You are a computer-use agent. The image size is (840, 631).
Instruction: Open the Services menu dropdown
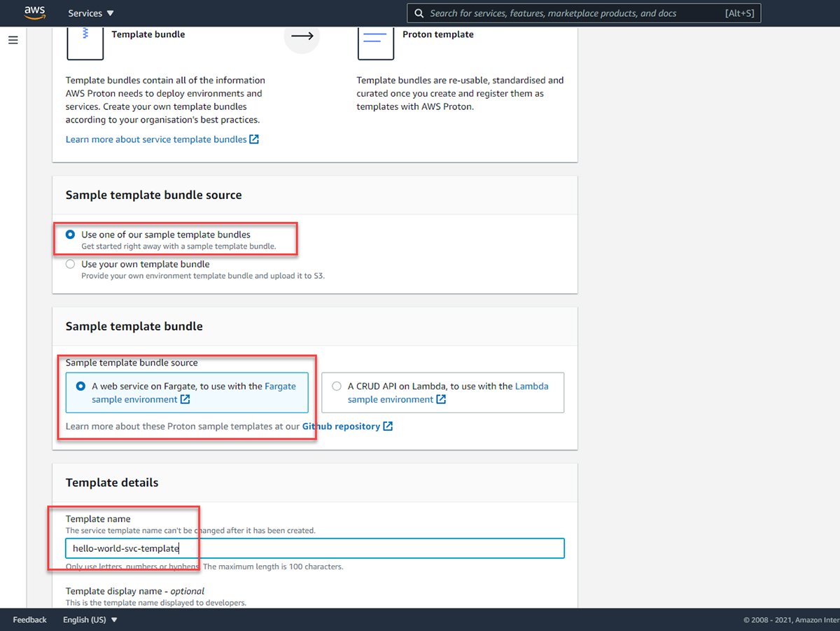90,13
